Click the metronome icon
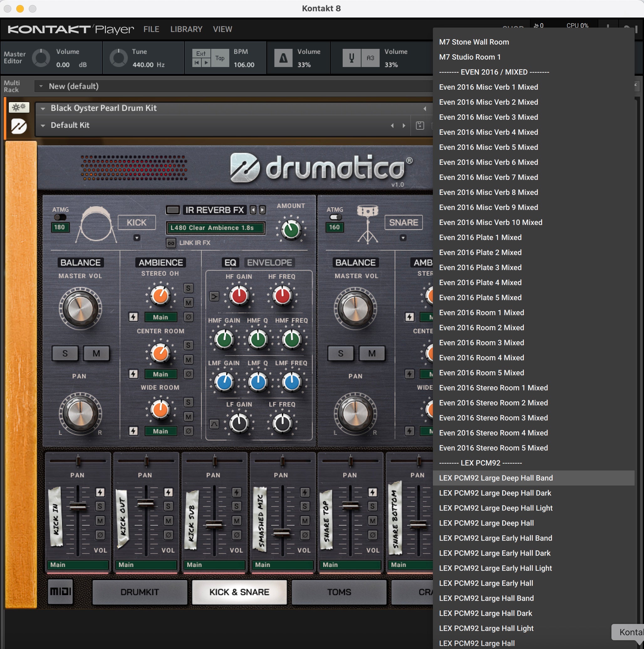The width and height of the screenshot is (644, 649). [x=283, y=58]
